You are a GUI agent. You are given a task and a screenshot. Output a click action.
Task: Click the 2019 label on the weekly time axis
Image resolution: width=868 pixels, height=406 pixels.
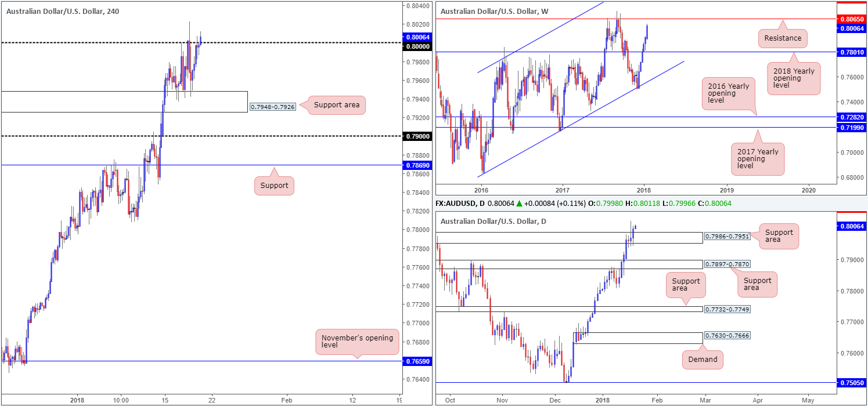pyautogui.click(x=727, y=190)
